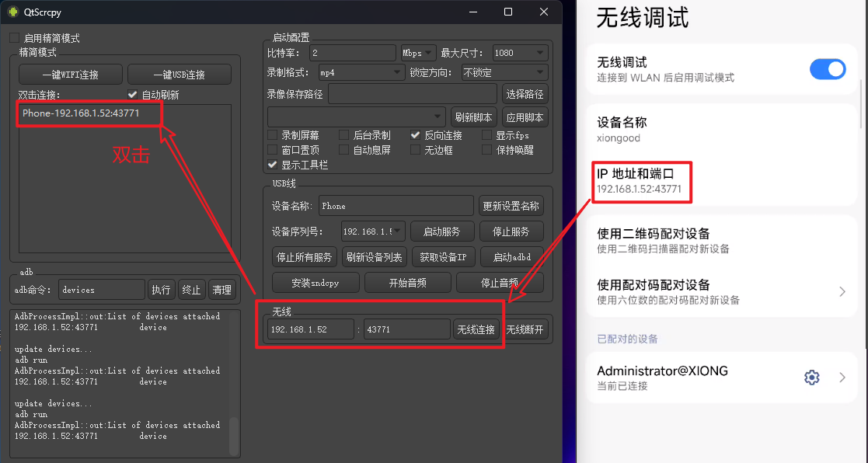
Task: Disable the 反向连接 checkbox
Action: point(416,135)
